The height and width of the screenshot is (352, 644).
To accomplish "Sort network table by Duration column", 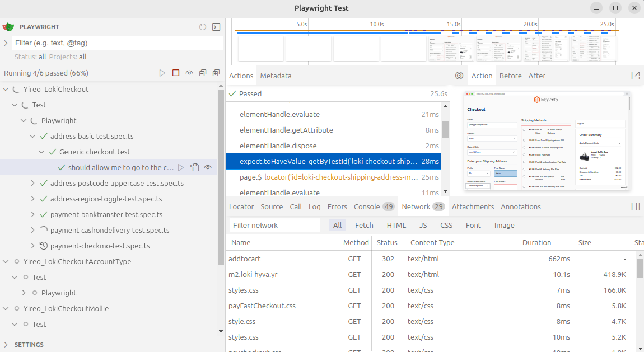I will (545, 242).
